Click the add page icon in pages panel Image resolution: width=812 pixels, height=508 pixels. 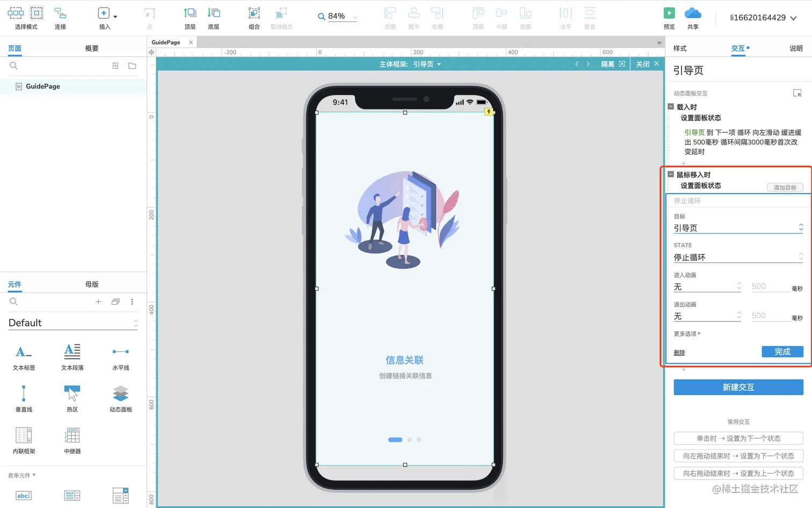[x=115, y=66]
